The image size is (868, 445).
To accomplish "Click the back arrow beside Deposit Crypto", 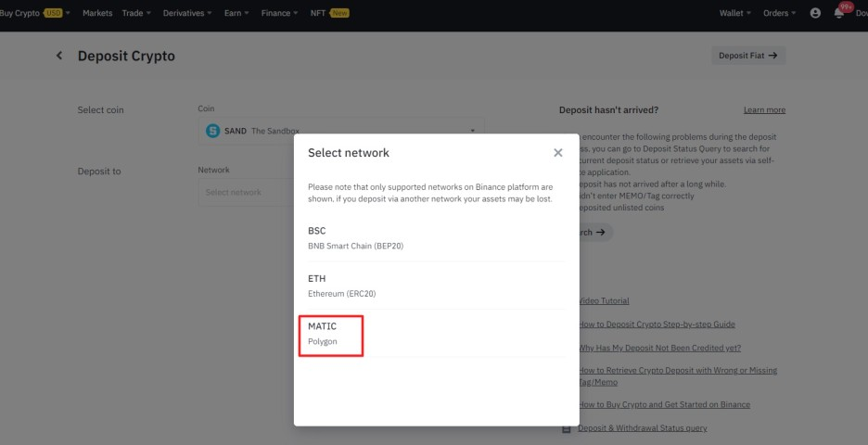I will tap(59, 56).
